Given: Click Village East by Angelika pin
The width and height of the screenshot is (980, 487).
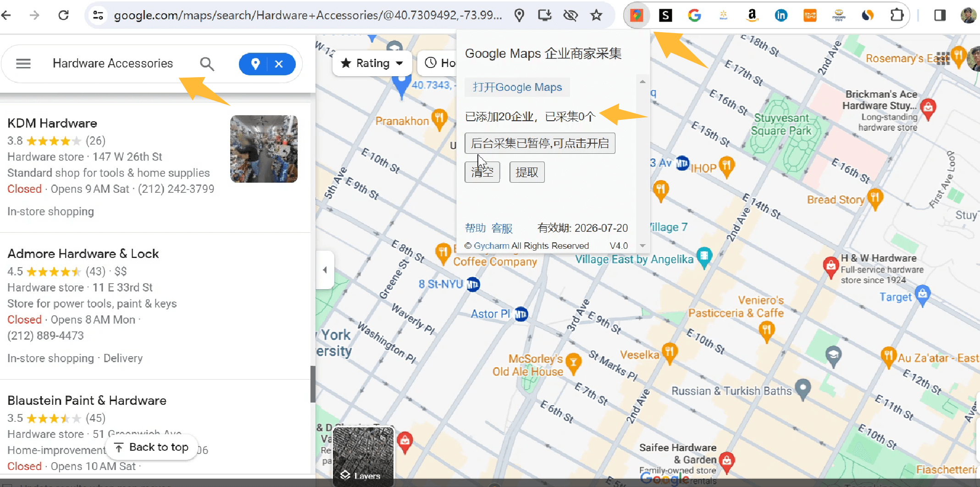Looking at the screenshot, I should tap(704, 257).
